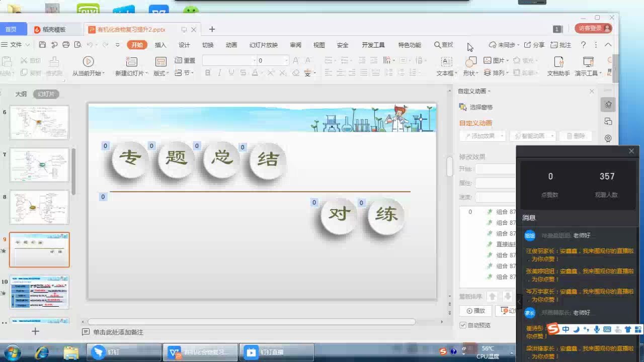Click the decrease font size icon
This screenshot has width=644, height=362.
[x=308, y=60]
